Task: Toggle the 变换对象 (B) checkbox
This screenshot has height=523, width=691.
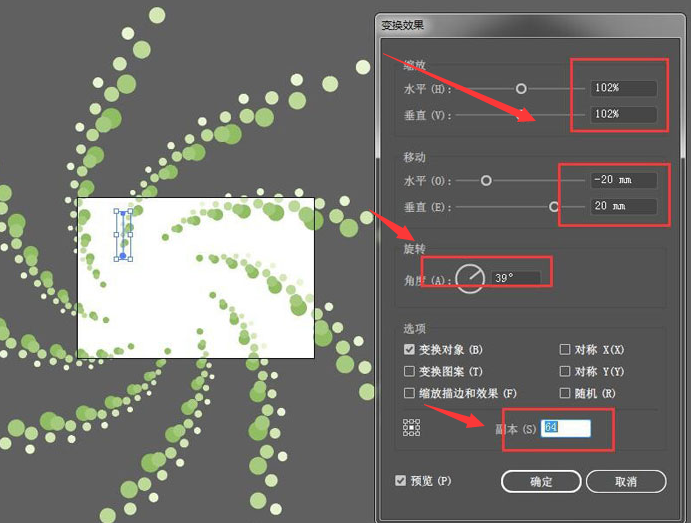Action: (409, 349)
